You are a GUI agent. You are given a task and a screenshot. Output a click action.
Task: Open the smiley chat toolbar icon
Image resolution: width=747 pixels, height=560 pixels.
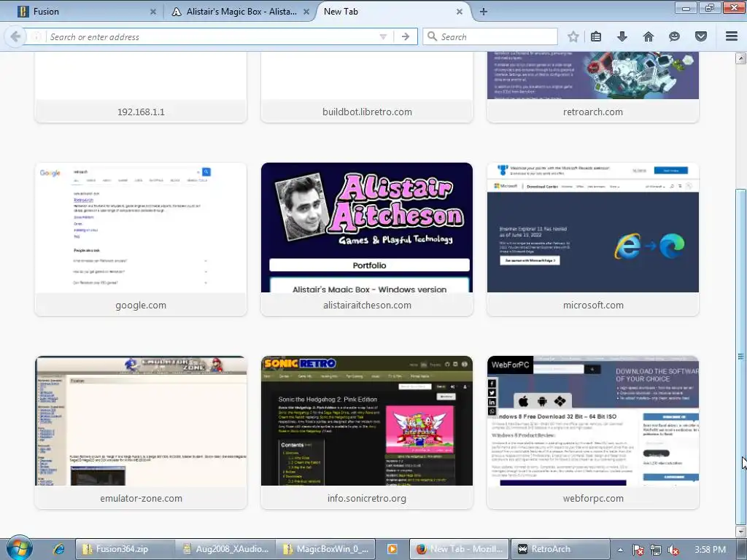tap(674, 36)
